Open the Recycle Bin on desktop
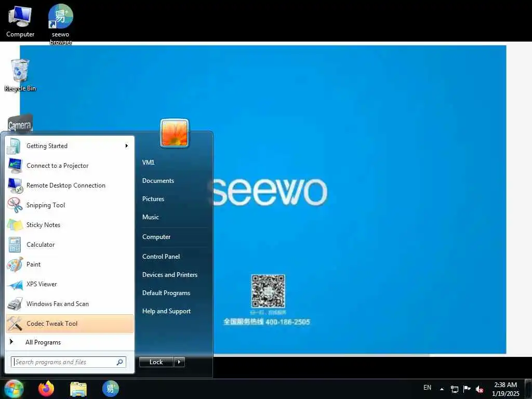Viewport: 532px width, 399px height. [x=20, y=75]
